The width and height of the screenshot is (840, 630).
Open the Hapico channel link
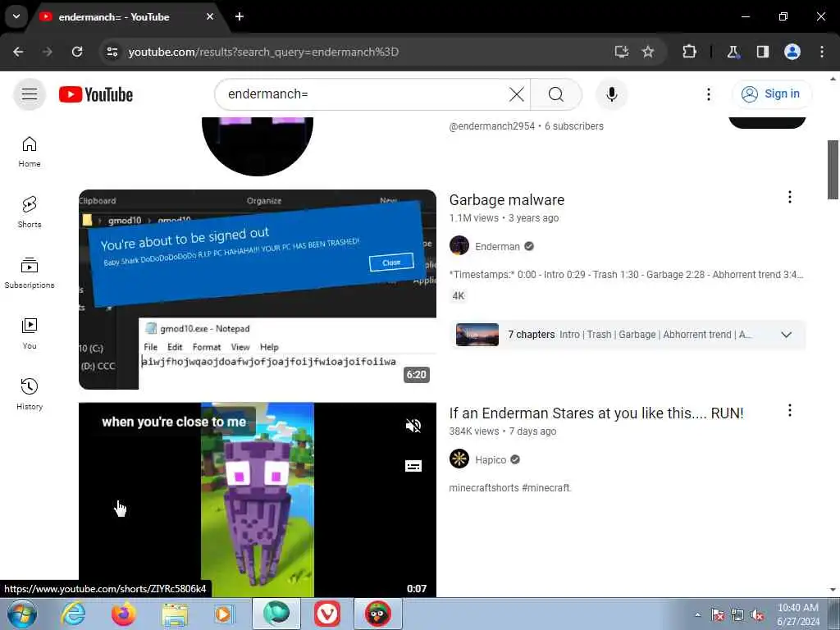pos(491,459)
